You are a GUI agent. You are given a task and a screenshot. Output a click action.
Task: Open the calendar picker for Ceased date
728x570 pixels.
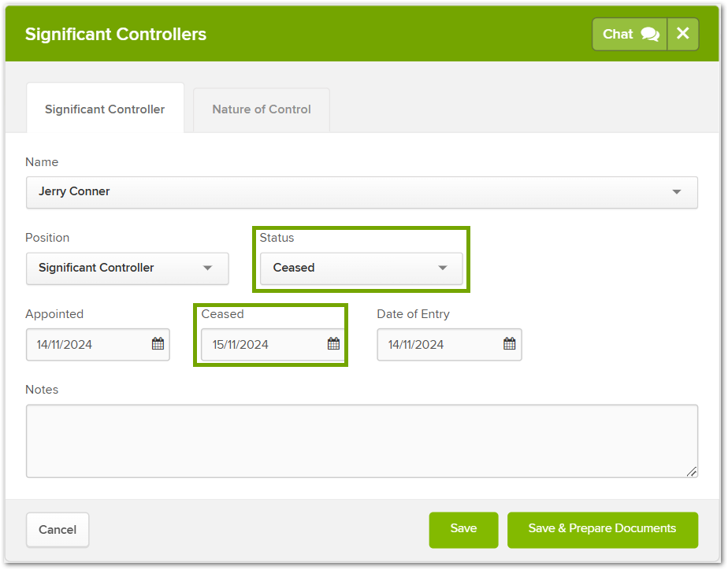[x=333, y=344]
